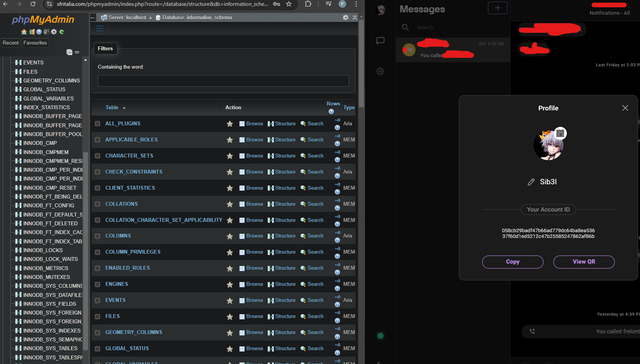Click the Table column sort arrow
Viewport: 640px width, 364px height.
coord(124,108)
